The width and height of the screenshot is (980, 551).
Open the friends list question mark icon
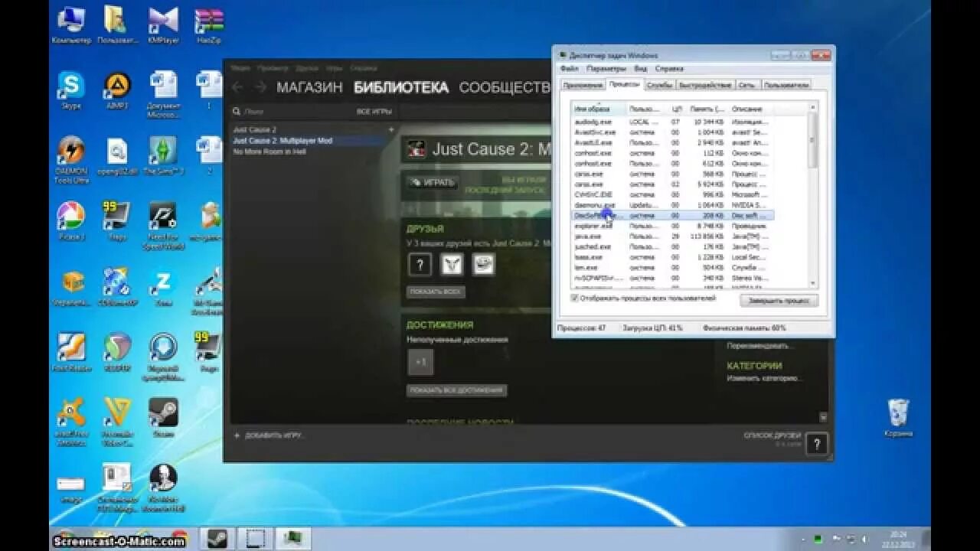point(817,443)
